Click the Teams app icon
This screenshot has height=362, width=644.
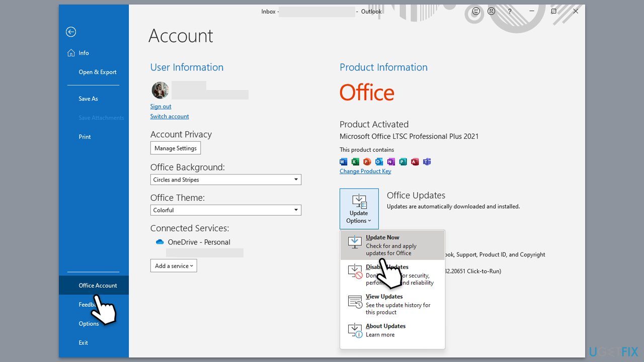[427, 161]
